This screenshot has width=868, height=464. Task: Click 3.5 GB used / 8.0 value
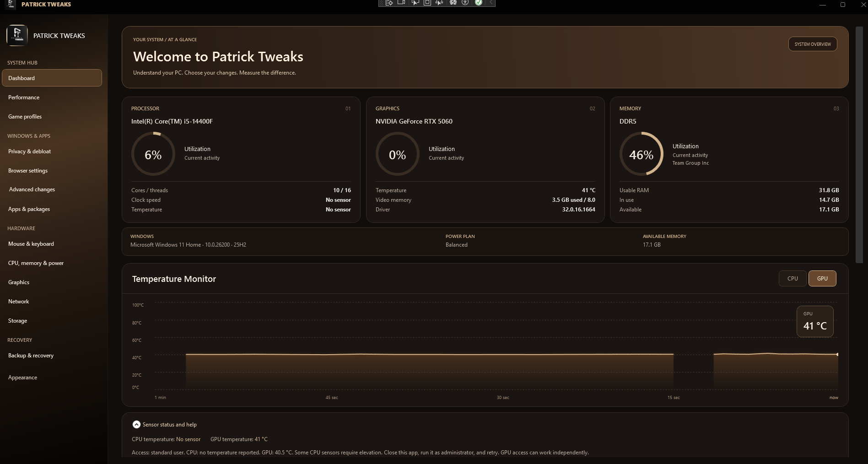pyautogui.click(x=573, y=200)
